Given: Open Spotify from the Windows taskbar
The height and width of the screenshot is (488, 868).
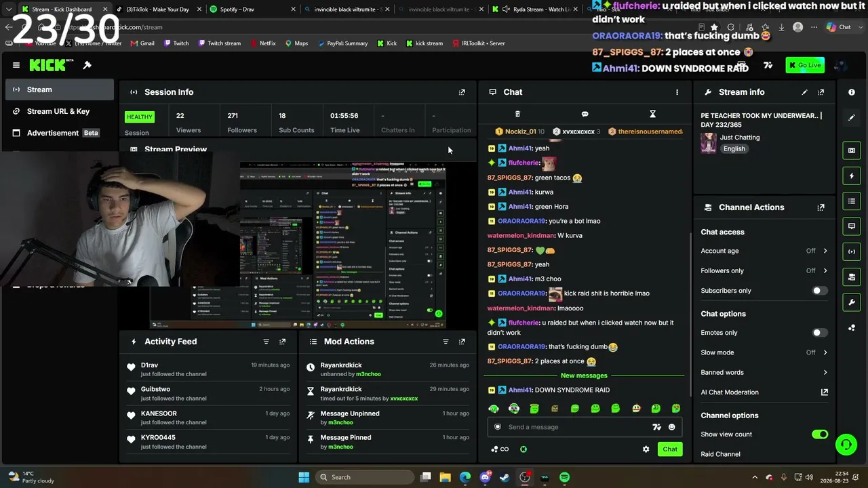Looking at the screenshot, I should click(x=564, y=477).
